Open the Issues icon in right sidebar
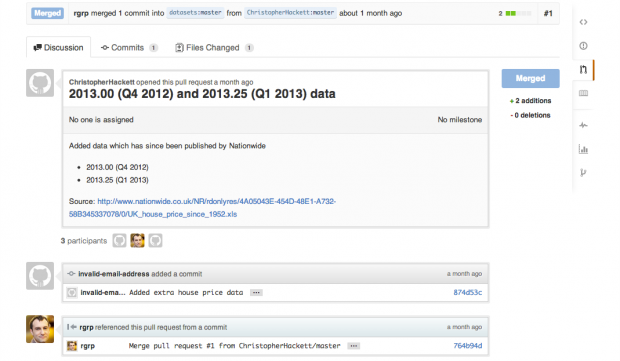The image size is (620, 361). 583,46
